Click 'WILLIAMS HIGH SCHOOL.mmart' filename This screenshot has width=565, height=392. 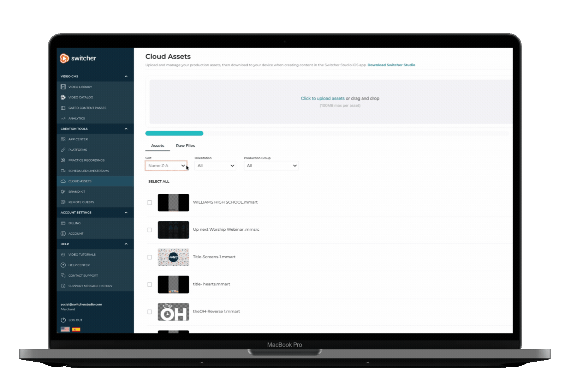click(x=225, y=203)
